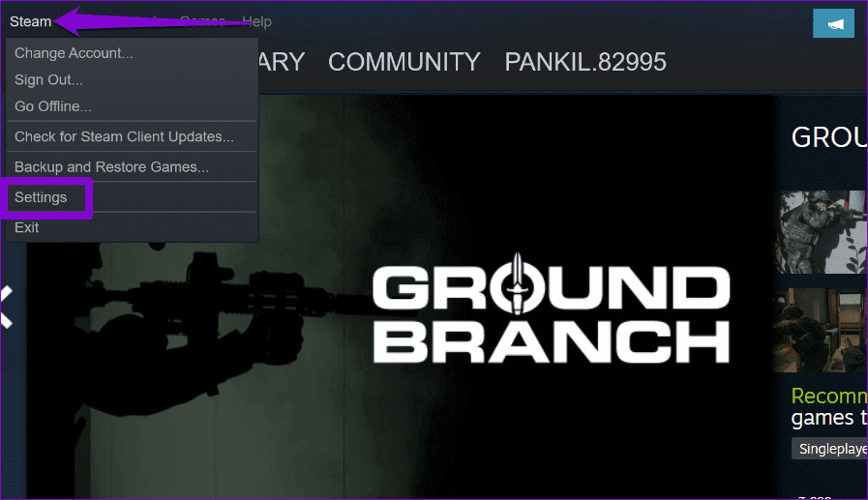Click Check for Steam Client Updates
Image resolution: width=868 pixels, height=500 pixels.
point(132,136)
